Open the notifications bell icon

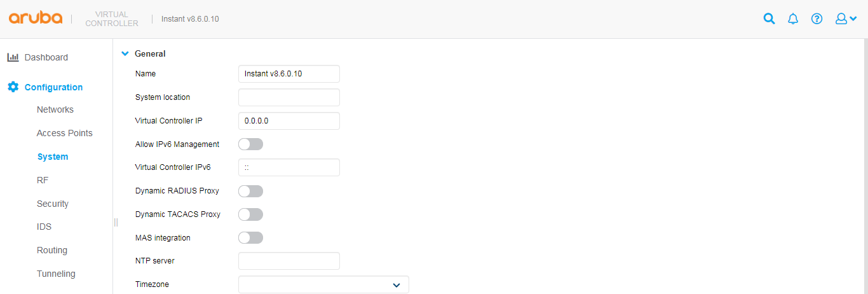[793, 18]
